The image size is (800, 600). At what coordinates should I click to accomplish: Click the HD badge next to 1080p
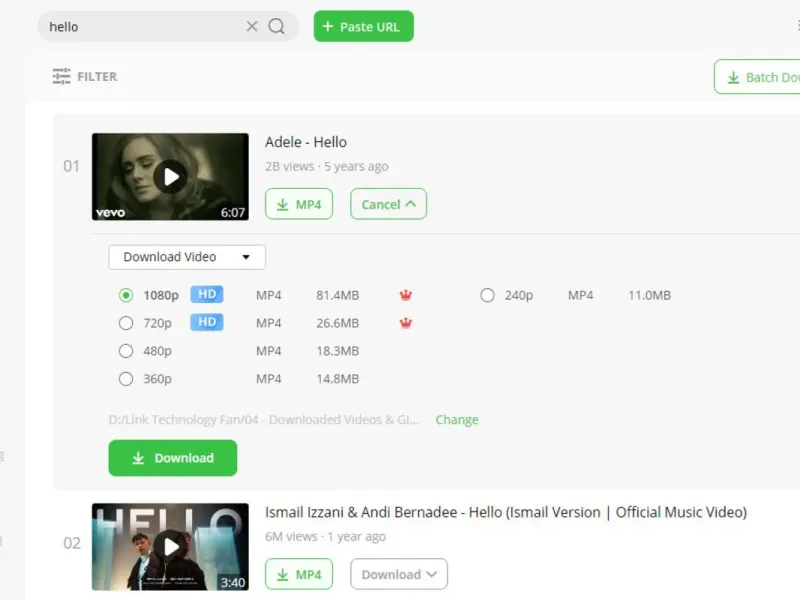(x=207, y=294)
